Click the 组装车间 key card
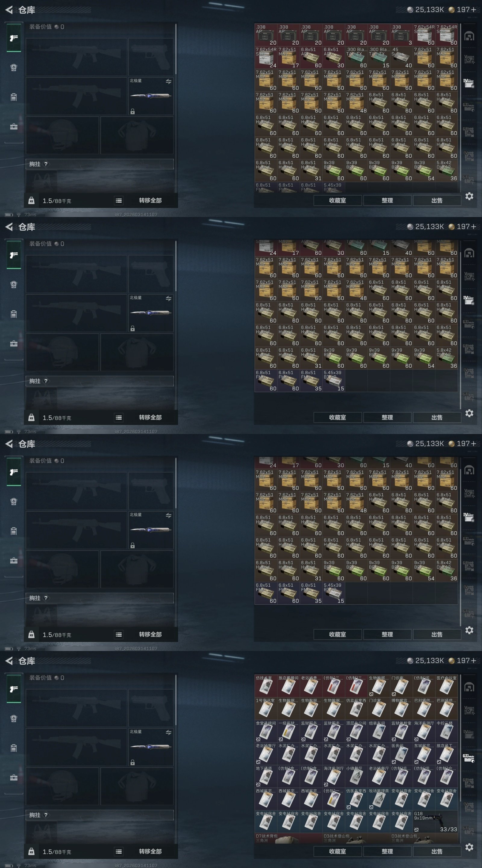 [379, 731]
